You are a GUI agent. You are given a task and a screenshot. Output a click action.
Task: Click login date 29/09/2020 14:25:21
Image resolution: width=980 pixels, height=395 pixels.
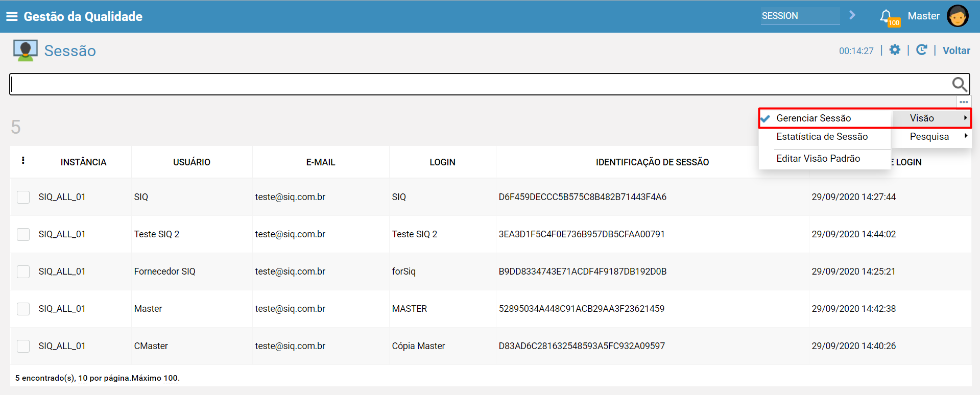853,271
